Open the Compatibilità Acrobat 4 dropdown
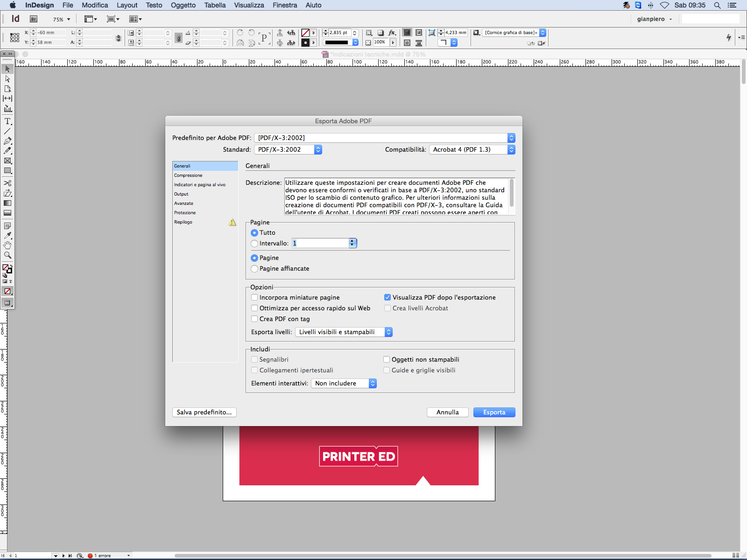The width and height of the screenshot is (747, 560). point(472,149)
